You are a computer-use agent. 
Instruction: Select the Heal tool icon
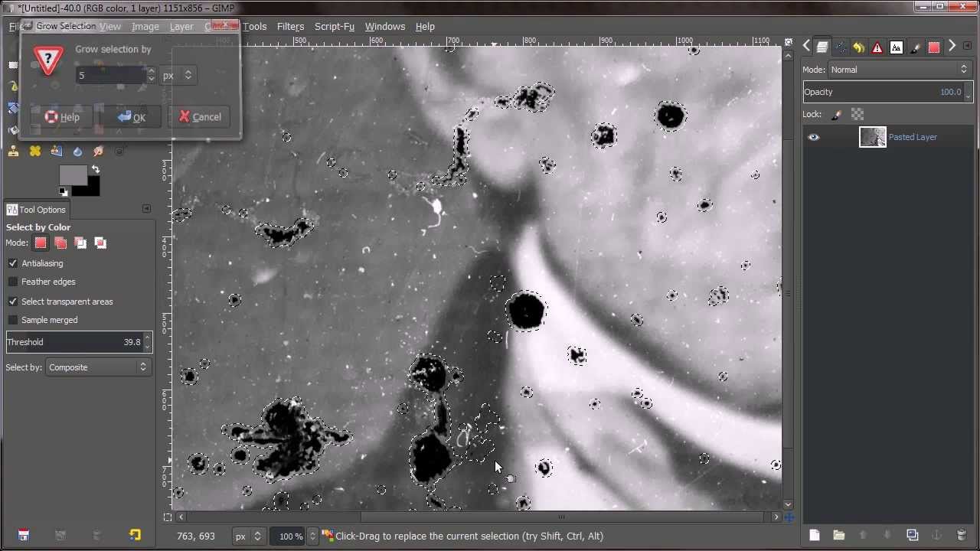[35, 152]
